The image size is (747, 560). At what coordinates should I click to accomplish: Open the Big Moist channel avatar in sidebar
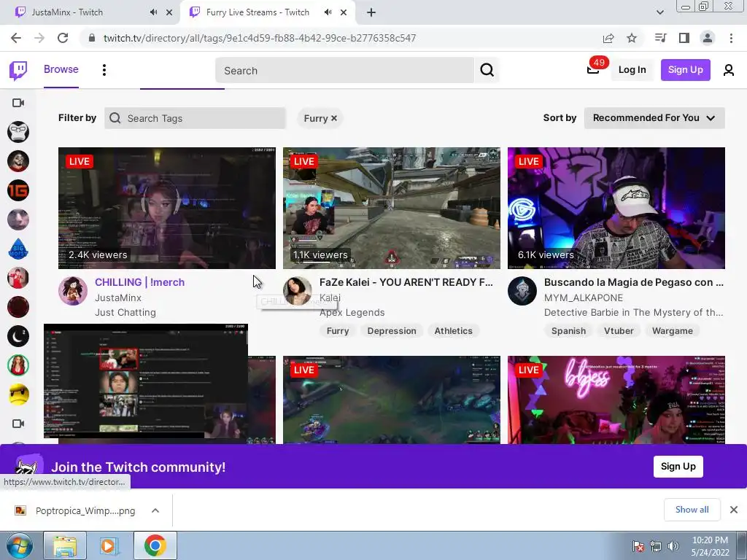18,249
